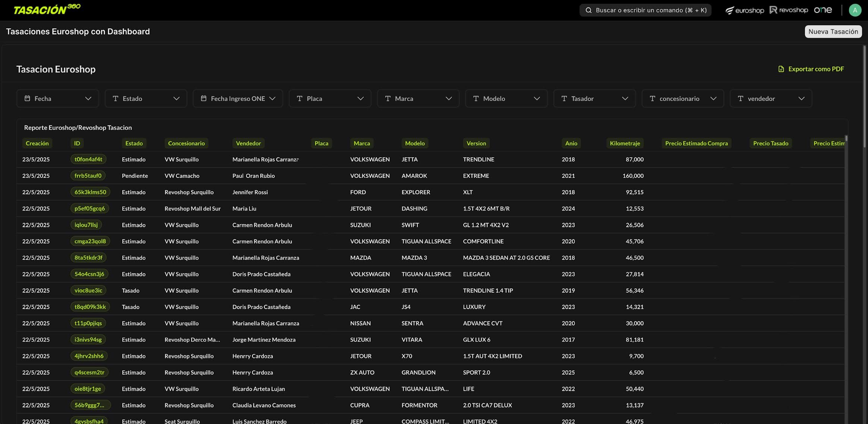Sort by Concesionario column header

pos(186,143)
